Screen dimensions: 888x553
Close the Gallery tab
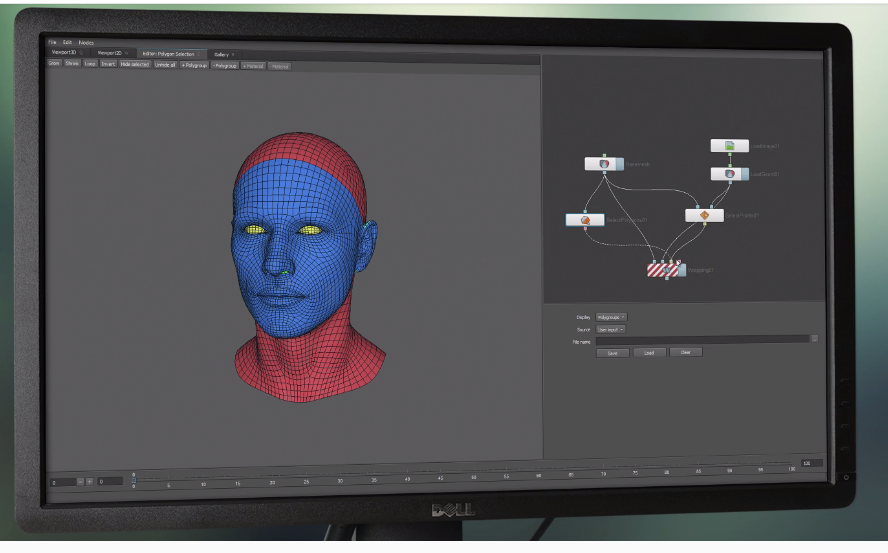233,54
